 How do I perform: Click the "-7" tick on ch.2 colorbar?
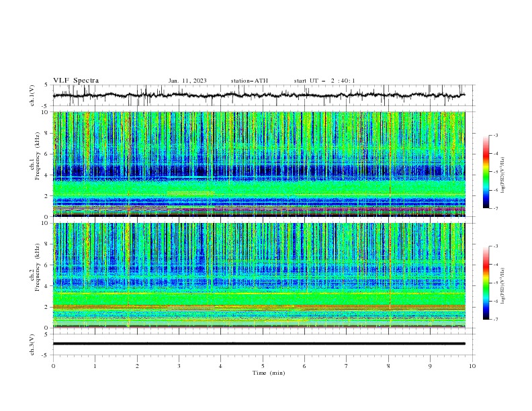(495, 320)
